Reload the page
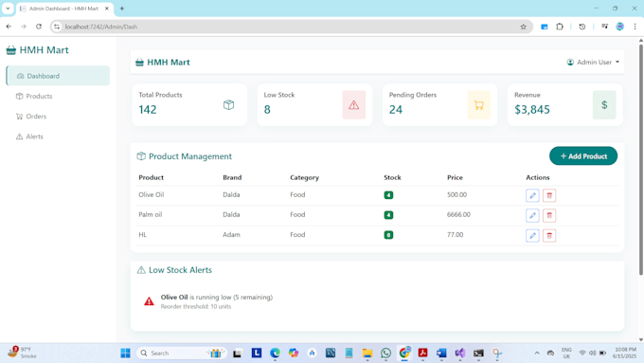Image resolution: width=644 pixels, height=363 pixels. point(39,27)
